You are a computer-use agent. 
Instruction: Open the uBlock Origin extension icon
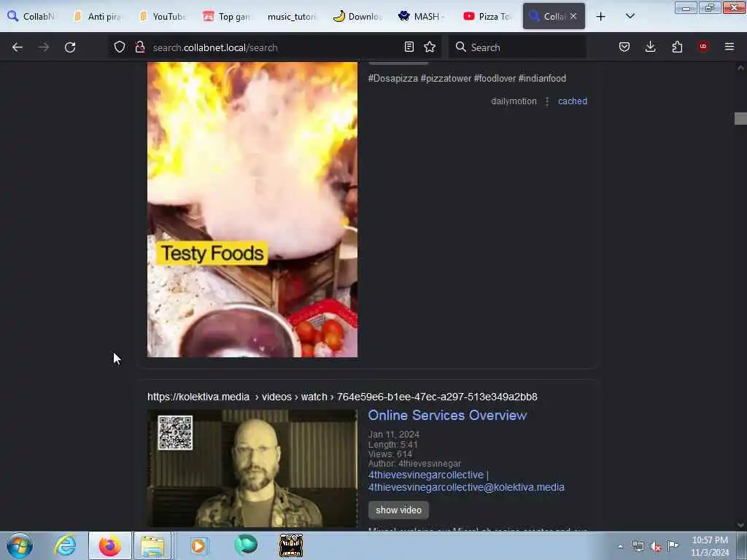[703, 47]
